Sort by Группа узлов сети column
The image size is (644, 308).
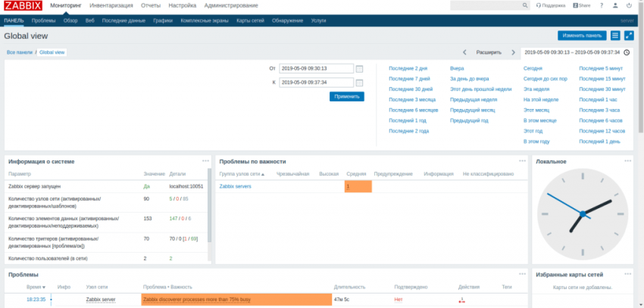(242, 174)
